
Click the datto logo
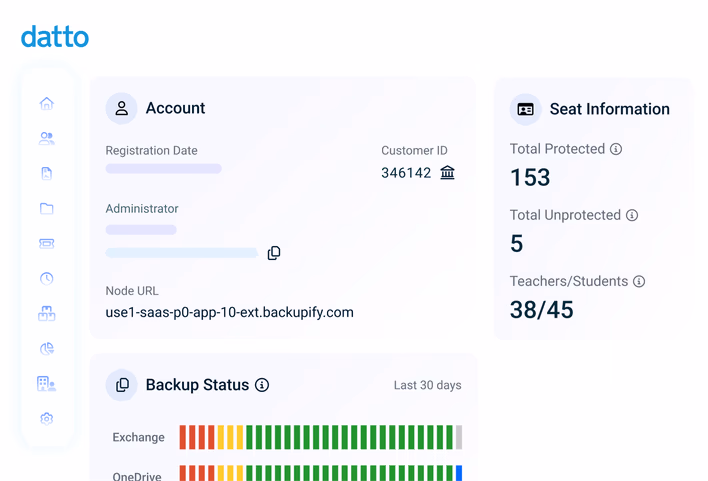(55, 37)
